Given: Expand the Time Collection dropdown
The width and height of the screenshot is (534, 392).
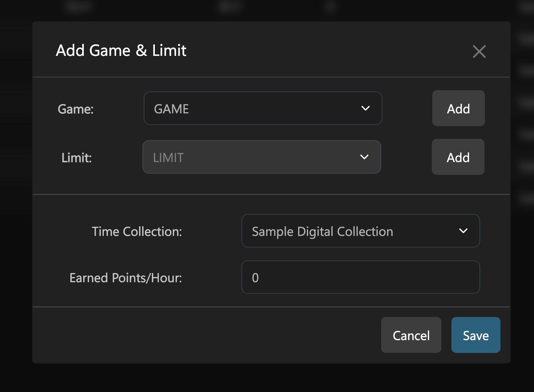Looking at the screenshot, I should click(360, 231).
